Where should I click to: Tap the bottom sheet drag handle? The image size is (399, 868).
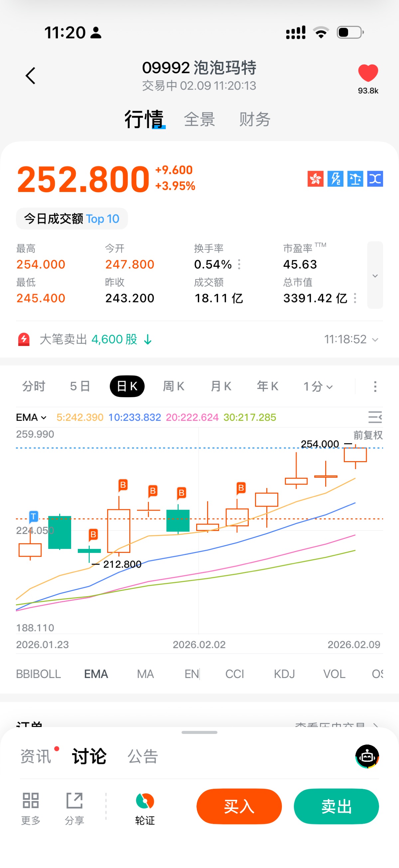(x=199, y=732)
